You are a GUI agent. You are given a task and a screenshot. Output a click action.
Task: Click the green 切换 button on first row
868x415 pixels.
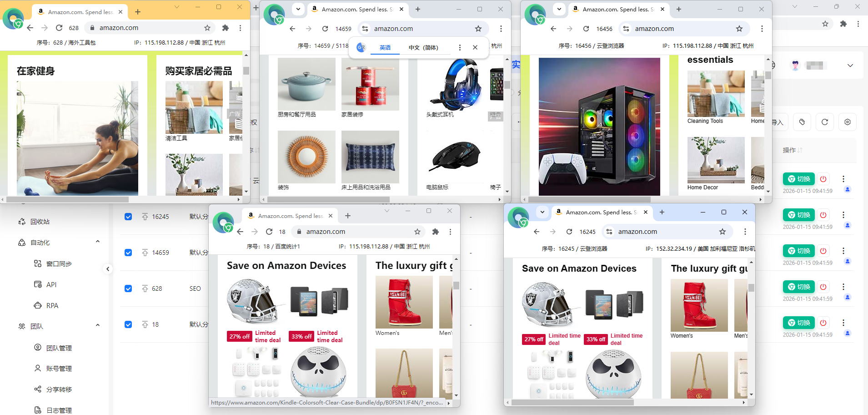pos(799,179)
